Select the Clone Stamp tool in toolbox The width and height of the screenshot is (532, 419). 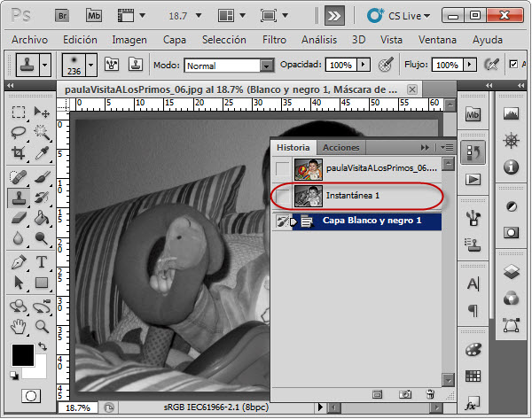pos(19,198)
